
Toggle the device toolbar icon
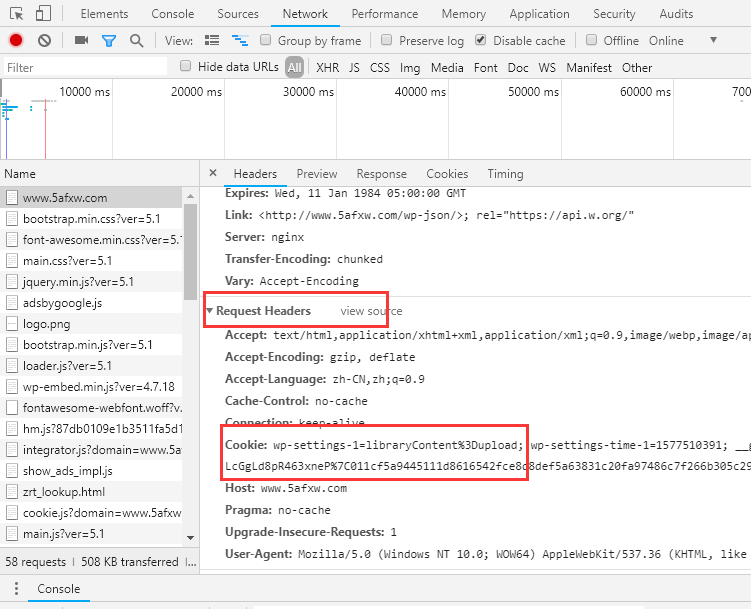43,13
